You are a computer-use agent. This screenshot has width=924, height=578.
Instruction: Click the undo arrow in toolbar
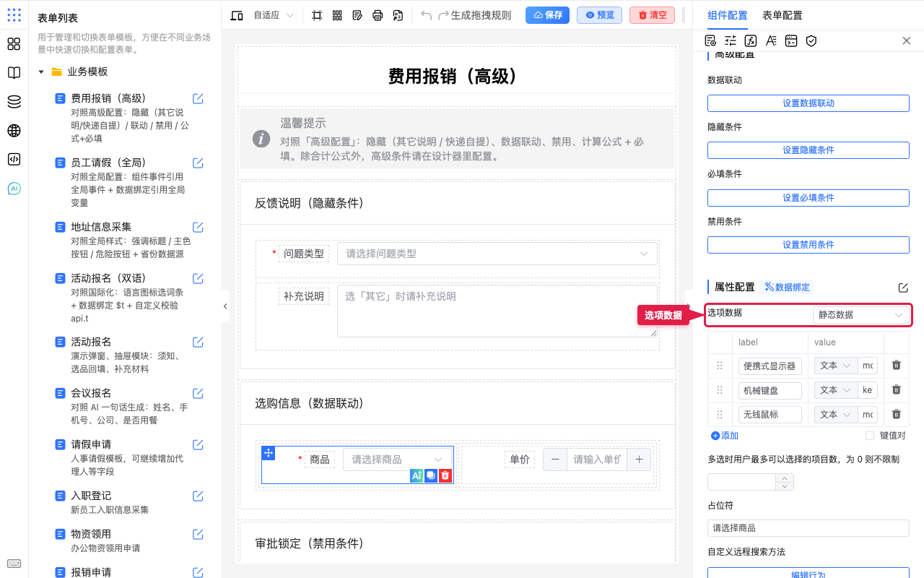point(426,15)
